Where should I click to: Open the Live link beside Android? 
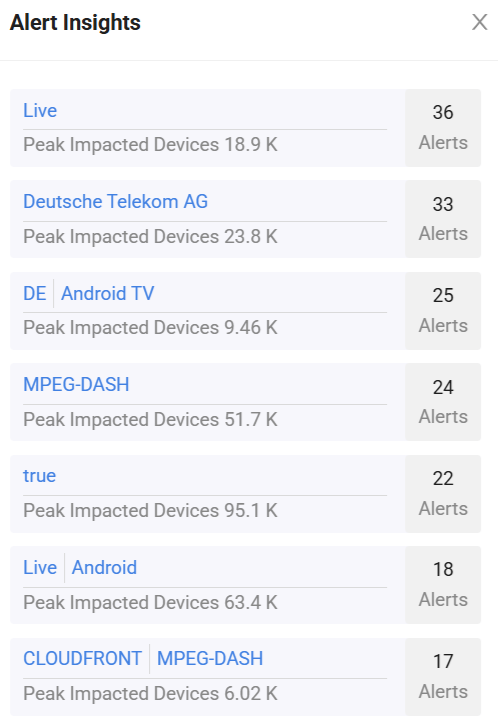[x=40, y=568]
